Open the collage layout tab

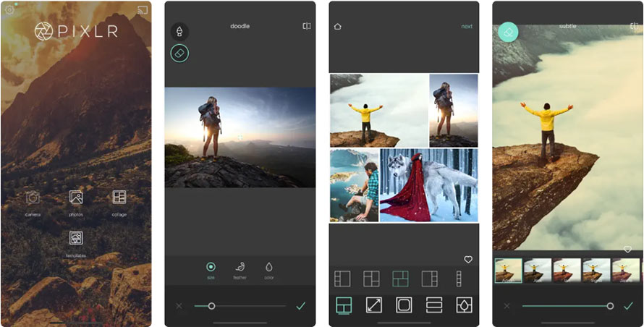344,305
